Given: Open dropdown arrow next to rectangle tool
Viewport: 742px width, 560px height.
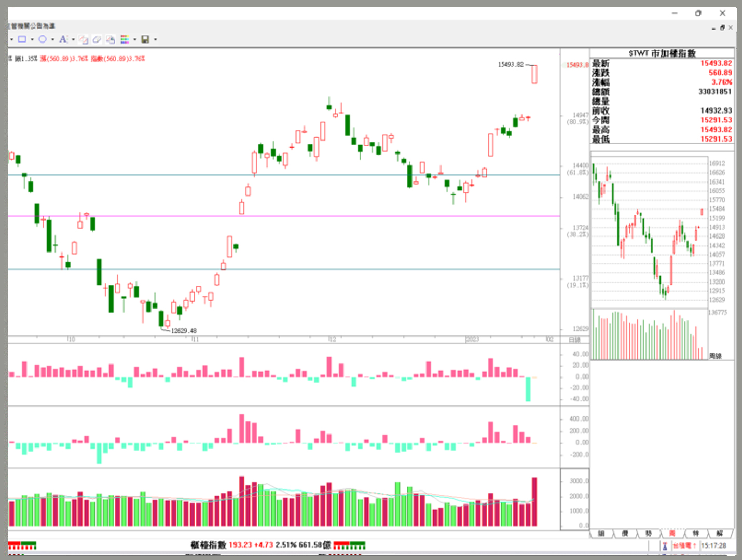Looking at the screenshot, I should click(32, 39).
